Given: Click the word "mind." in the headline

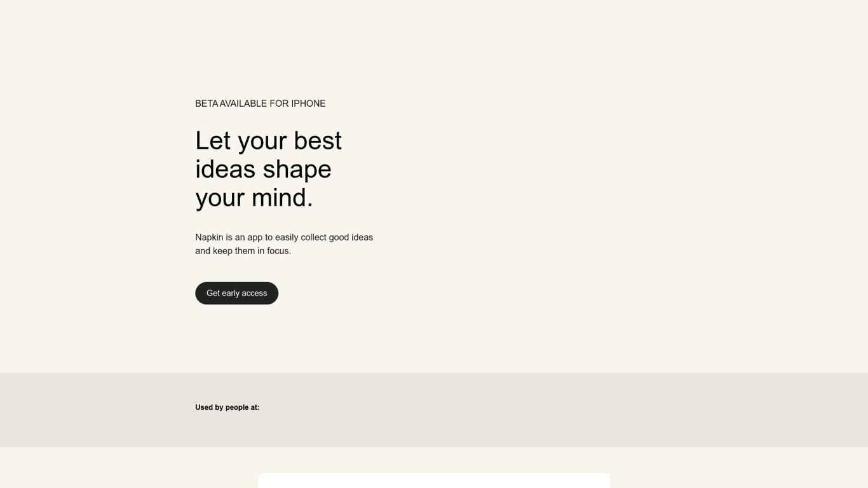Looking at the screenshot, I should click(282, 198).
